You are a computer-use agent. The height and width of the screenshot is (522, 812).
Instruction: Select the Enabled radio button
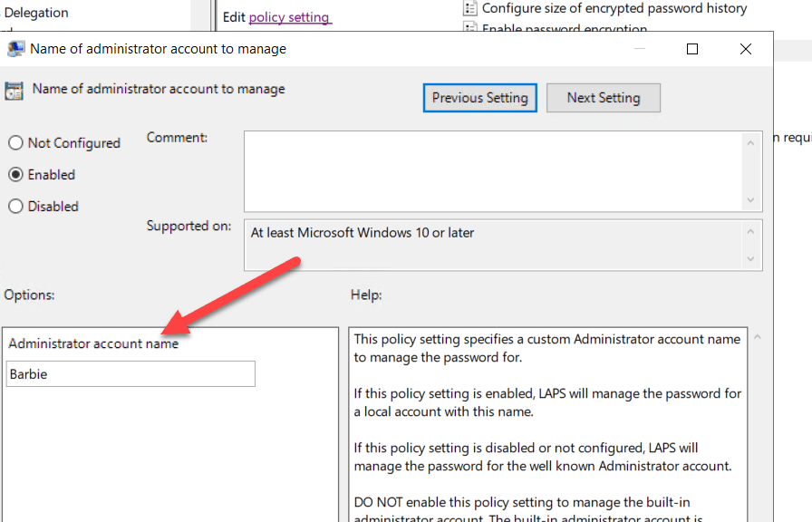[x=14, y=174]
